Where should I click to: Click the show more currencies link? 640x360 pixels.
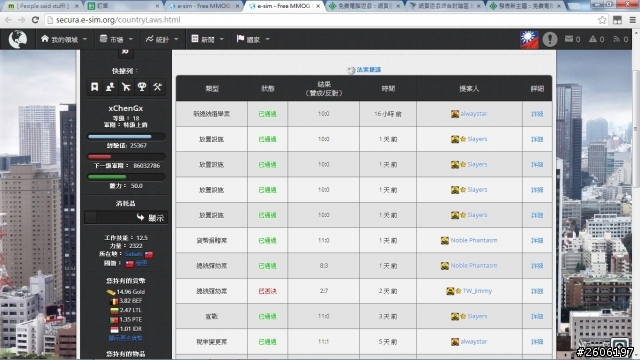tap(125, 338)
